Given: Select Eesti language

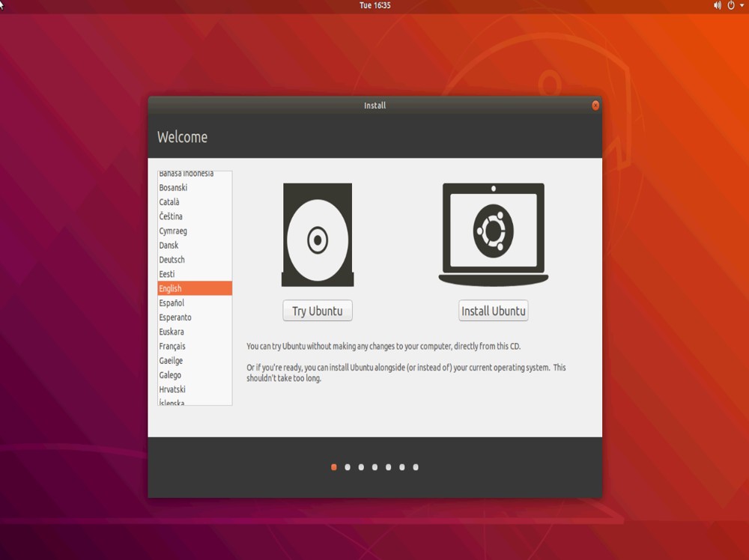Looking at the screenshot, I should pos(195,274).
